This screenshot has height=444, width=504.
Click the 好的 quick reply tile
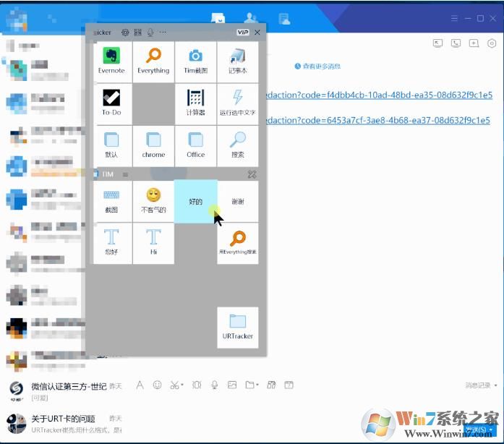195,201
